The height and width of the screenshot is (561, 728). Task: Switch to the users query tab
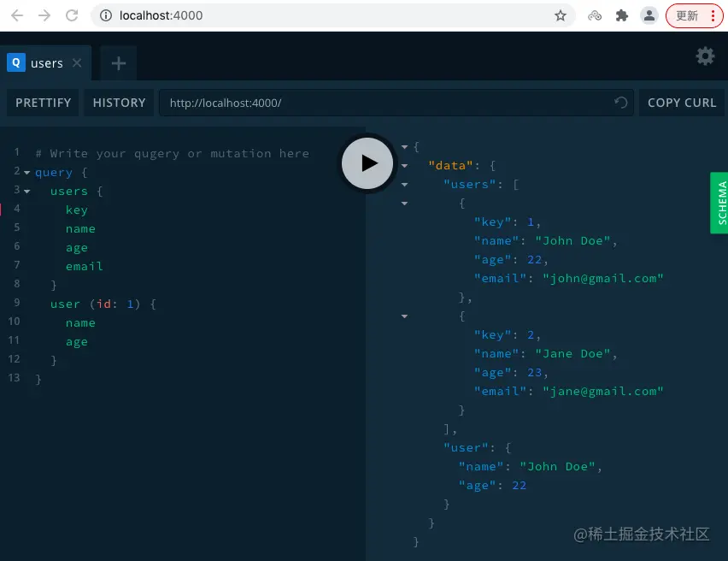[x=47, y=62]
